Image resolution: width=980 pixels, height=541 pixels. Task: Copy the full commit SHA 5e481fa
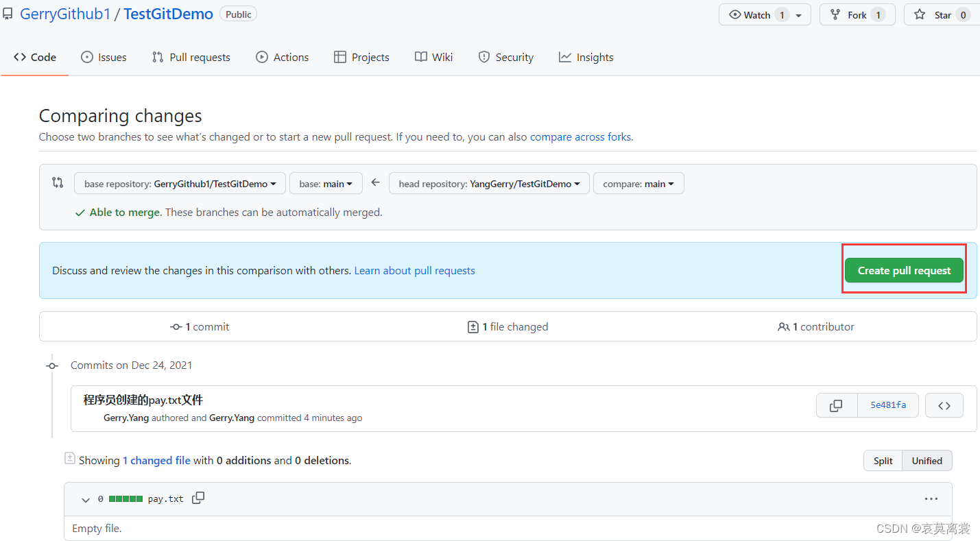click(836, 405)
